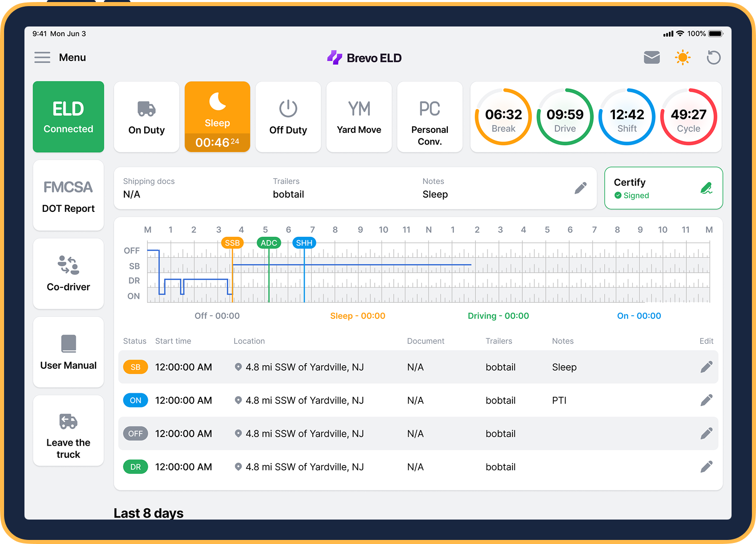Open the mail inbox envelope icon
The width and height of the screenshot is (756, 544).
pos(652,58)
